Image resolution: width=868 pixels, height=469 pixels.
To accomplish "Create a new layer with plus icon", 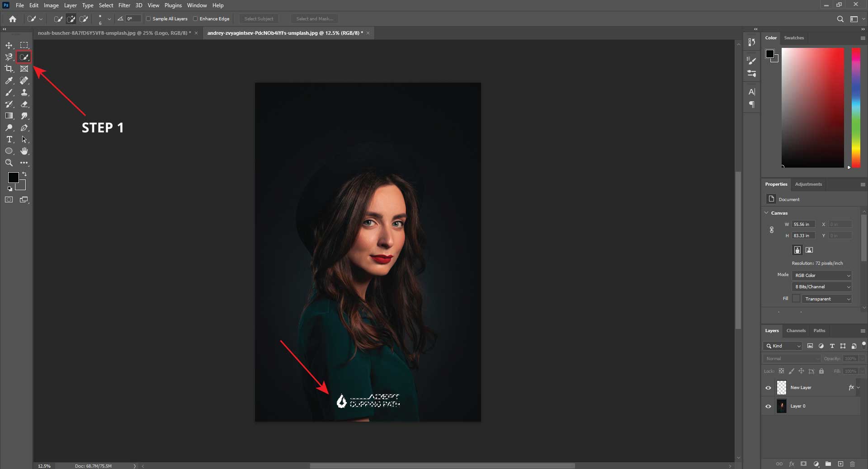I will coord(840,464).
